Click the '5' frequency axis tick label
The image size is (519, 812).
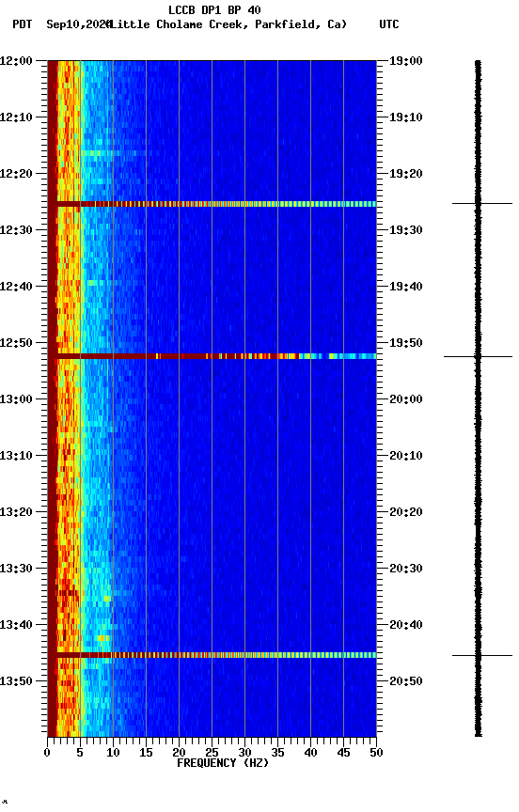tap(80, 753)
